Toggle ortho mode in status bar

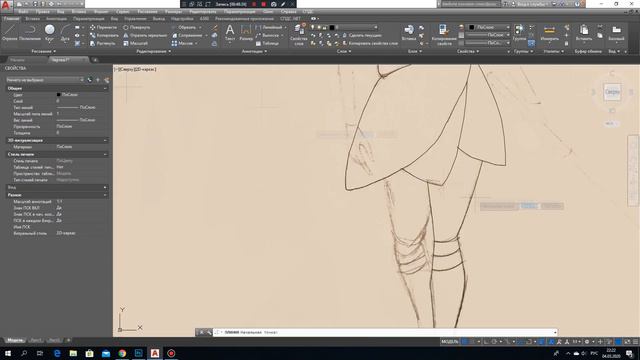click(486, 342)
